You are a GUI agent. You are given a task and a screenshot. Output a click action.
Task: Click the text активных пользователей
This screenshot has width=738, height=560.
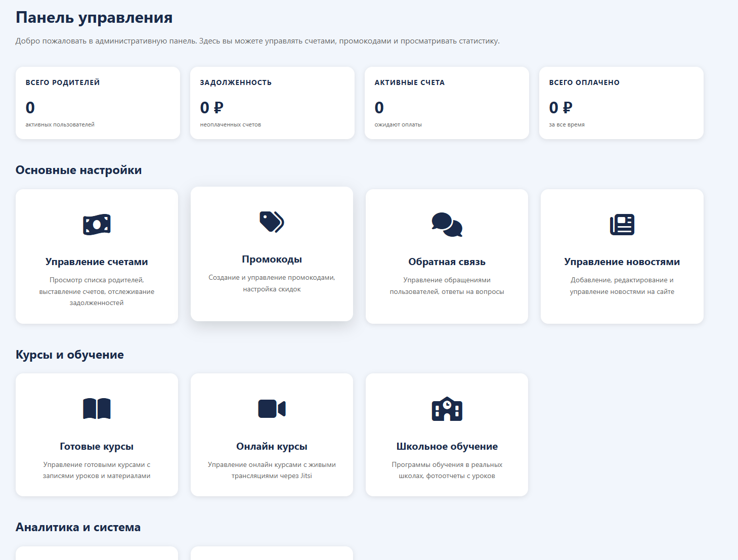60,124
